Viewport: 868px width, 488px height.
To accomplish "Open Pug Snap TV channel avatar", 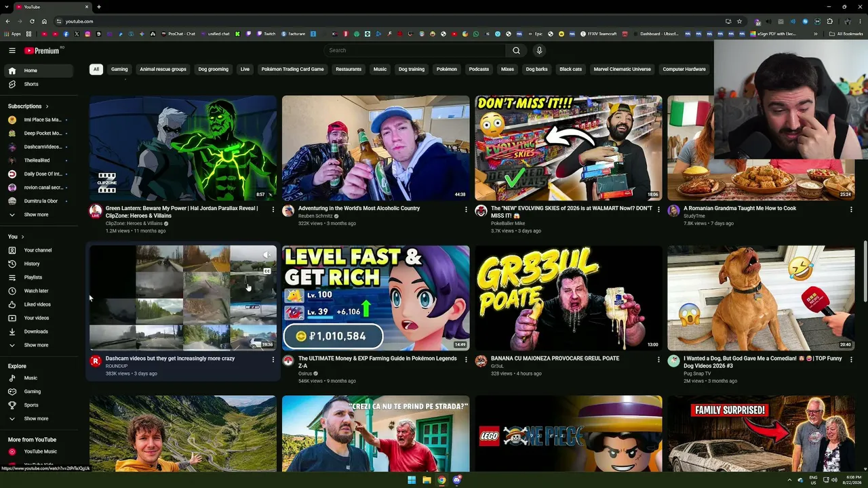I will click(x=673, y=361).
